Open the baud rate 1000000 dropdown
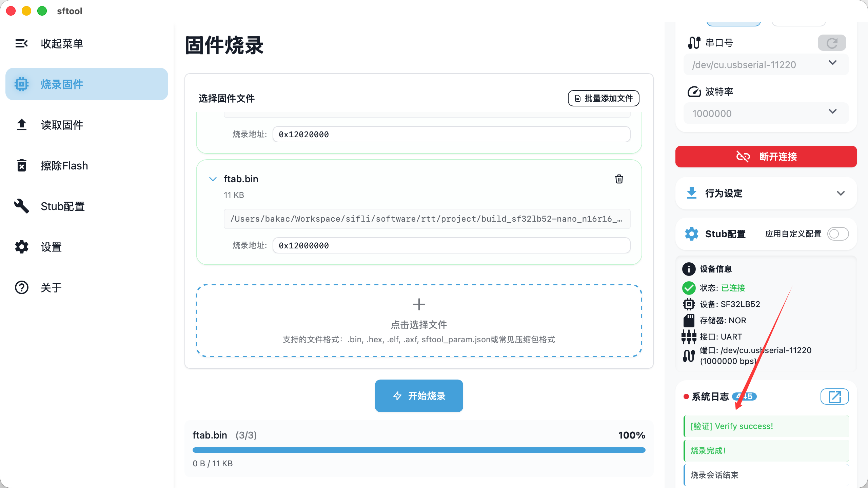 coord(766,113)
